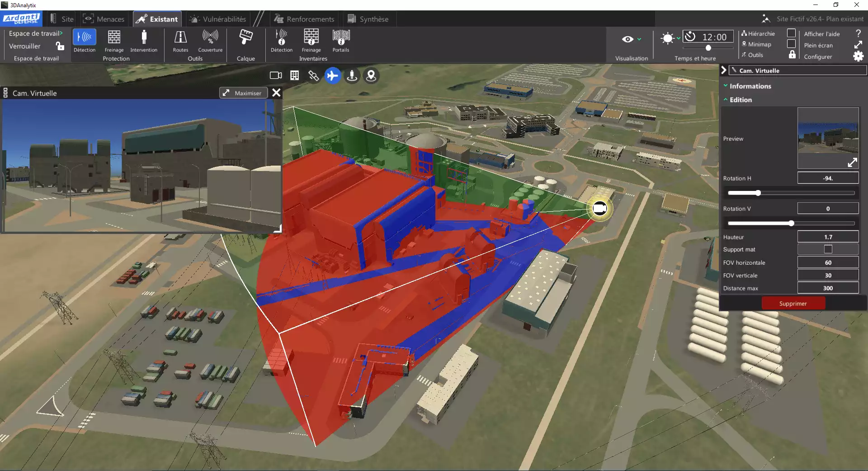Tick the Support mat checkbox
Screen dimensions: 868x471
click(828, 249)
